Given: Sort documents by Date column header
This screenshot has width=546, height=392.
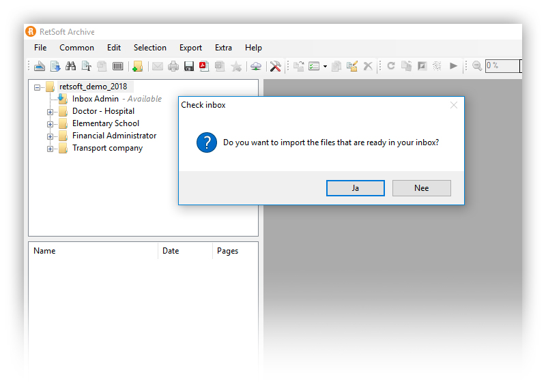Looking at the screenshot, I should click(185, 251).
